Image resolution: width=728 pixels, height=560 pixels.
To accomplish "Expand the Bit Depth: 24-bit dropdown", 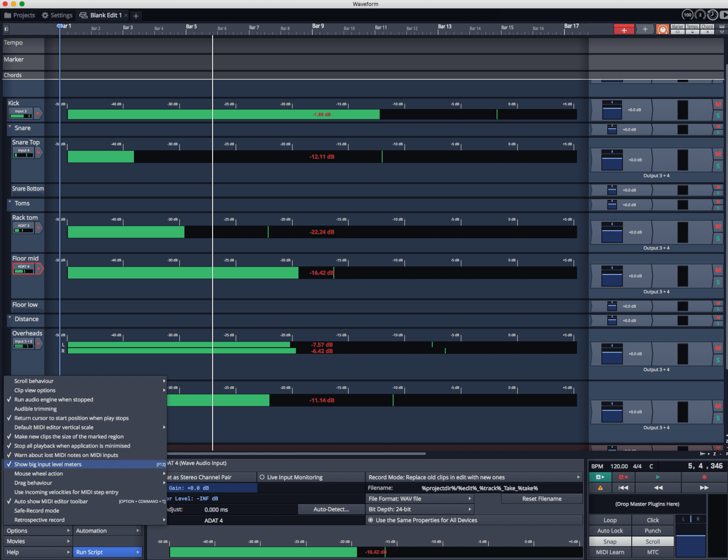I will pyautogui.click(x=419, y=509).
